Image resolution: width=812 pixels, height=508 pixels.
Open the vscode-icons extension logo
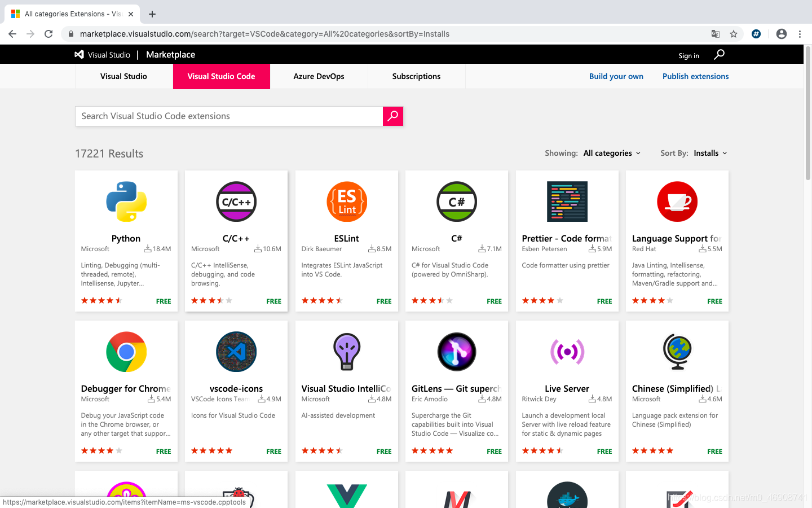click(236, 352)
